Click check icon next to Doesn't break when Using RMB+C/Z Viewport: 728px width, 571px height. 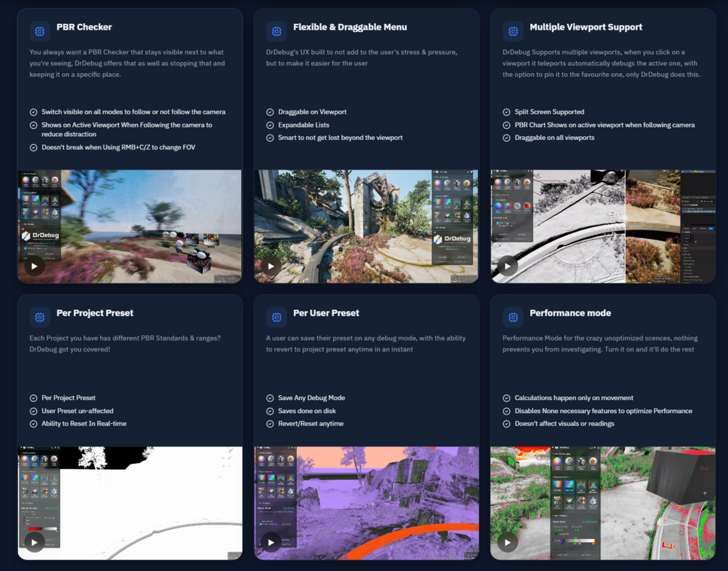click(x=33, y=148)
